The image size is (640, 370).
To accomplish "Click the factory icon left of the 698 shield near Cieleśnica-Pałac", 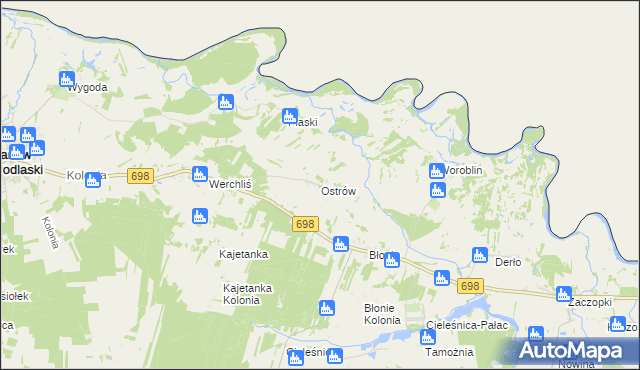I will (x=442, y=278).
